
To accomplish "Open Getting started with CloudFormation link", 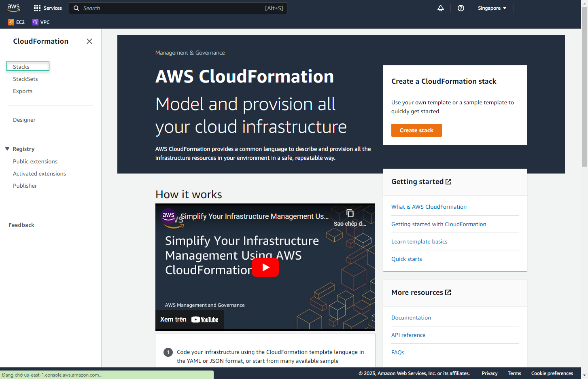I will (x=439, y=224).
